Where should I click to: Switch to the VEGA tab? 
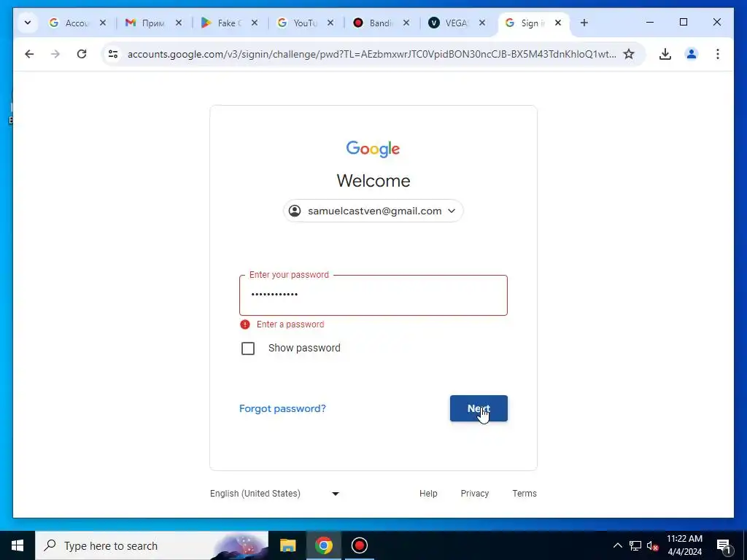coord(449,23)
